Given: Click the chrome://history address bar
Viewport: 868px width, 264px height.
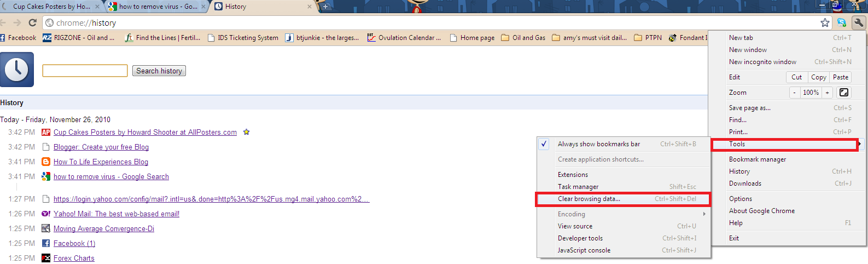Looking at the screenshot, I should point(432,22).
